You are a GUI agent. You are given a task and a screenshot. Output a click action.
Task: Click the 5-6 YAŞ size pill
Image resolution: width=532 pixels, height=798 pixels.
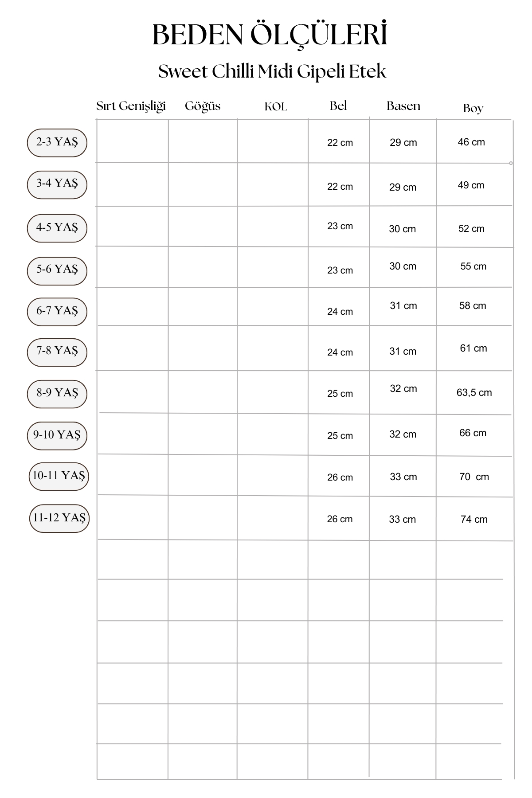(57, 270)
